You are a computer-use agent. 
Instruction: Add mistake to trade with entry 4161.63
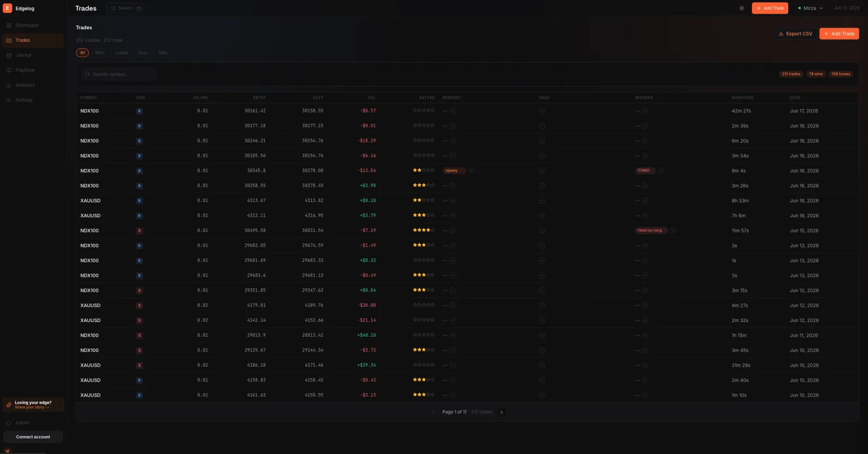pyautogui.click(x=644, y=395)
